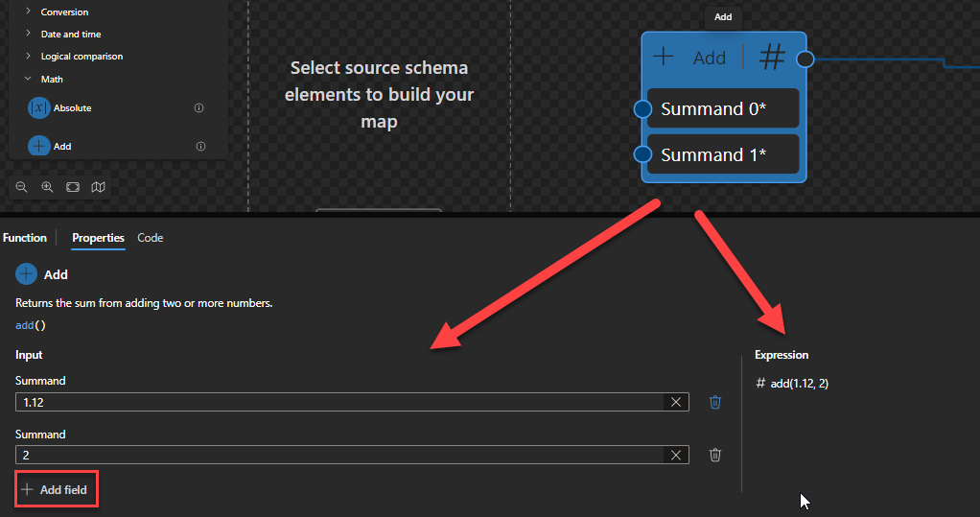The height and width of the screenshot is (517, 980).
Task: Delete the first Summand with trash icon
Action: 715,402
